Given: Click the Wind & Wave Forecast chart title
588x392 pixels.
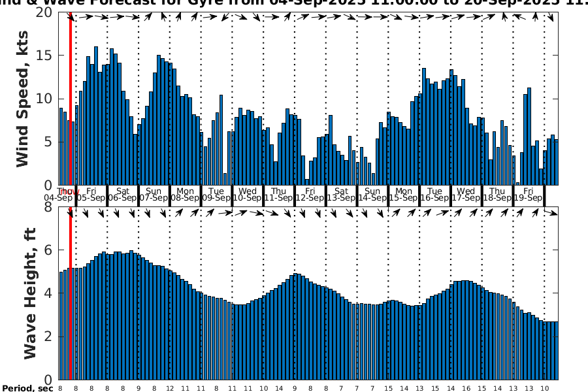Looking at the screenshot, I should click(294, 2).
